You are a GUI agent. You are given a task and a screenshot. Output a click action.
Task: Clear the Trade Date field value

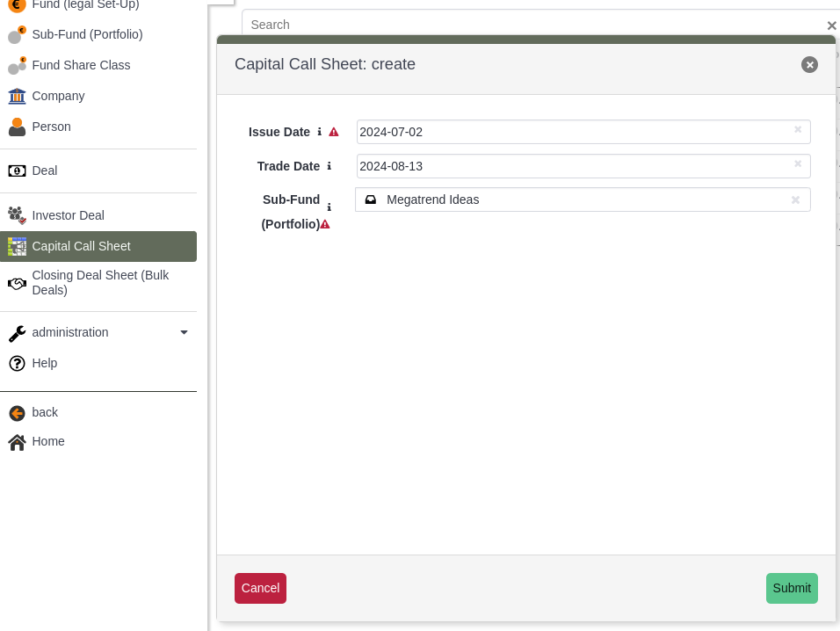(798, 164)
